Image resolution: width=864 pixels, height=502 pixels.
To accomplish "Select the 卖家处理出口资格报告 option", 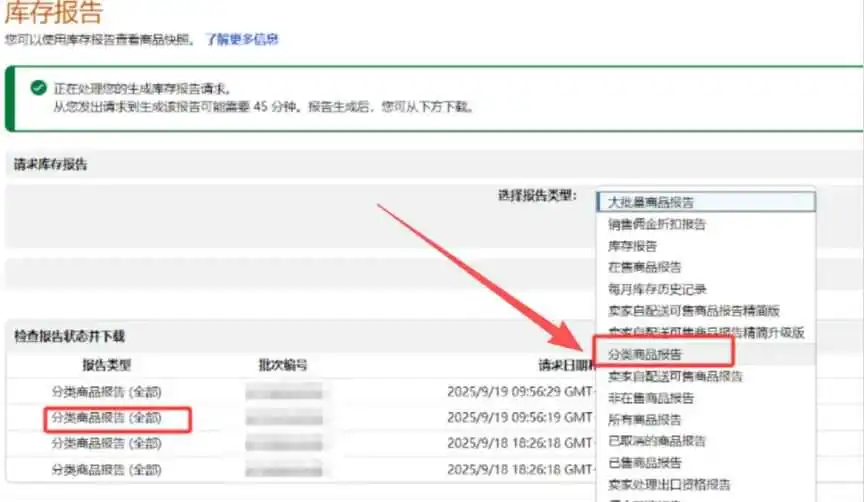I will [669, 484].
